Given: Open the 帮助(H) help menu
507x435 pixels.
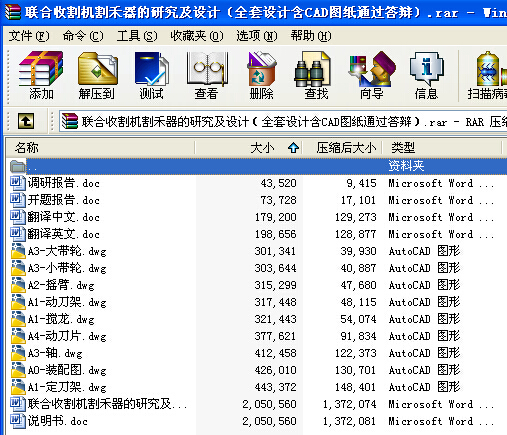Looking at the screenshot, I should [311, 36].
